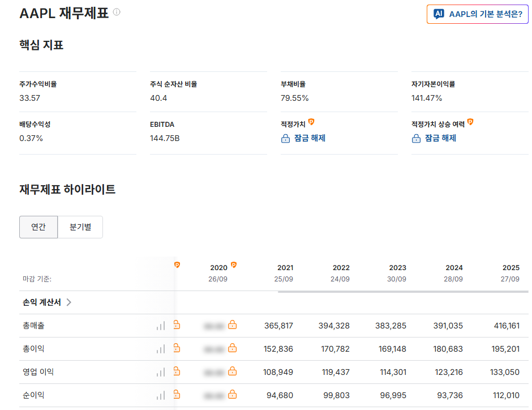Click the 2020 lock icon in 총매출 row
This screenshot has height=410, width=532.
click(x=233, y=325)
